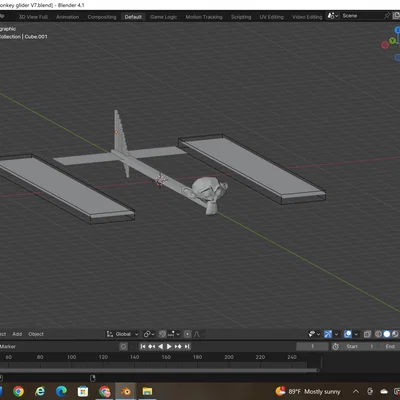Jump to the previous keyframe
The image size is (400, 400).
click(x=152, y=347)
